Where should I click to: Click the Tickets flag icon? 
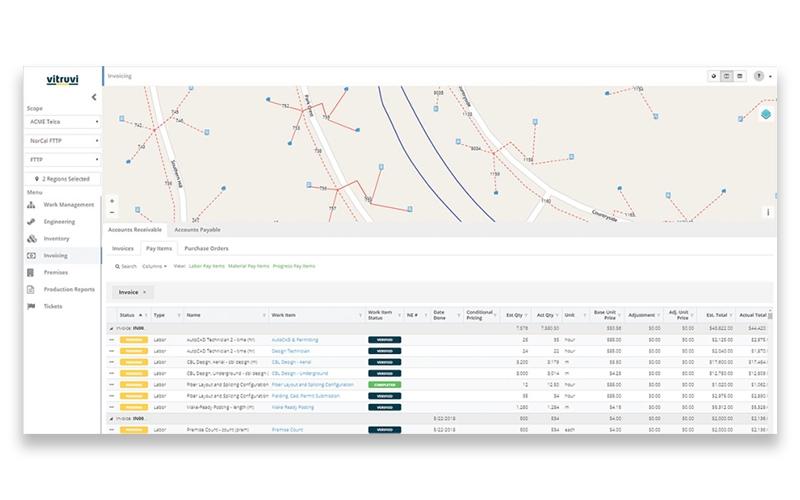coord(31,306)
